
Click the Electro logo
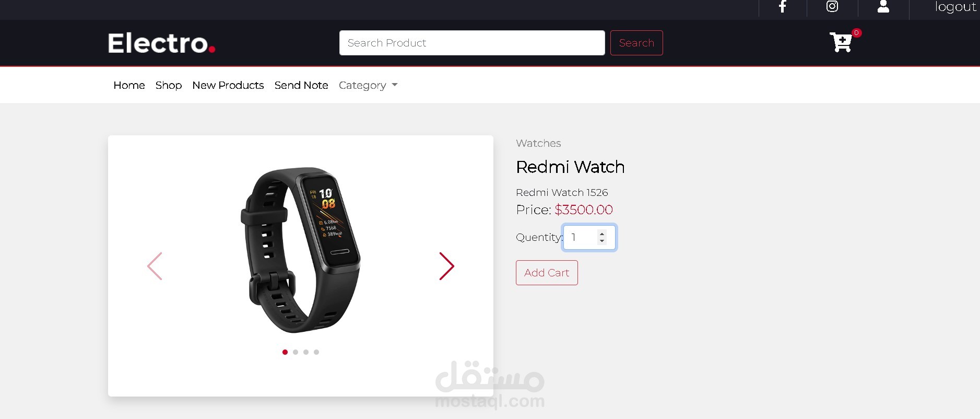[161, 43]
